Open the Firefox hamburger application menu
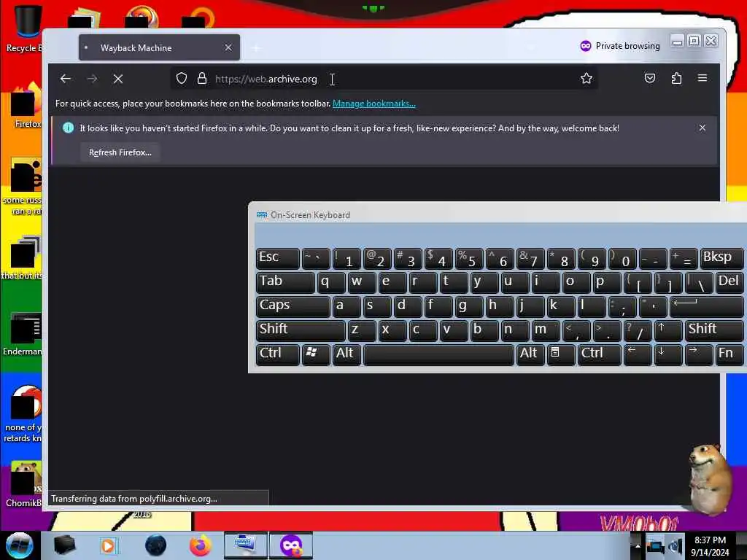The height and width of the screenshot is (560, 747). tap(703, 78)
